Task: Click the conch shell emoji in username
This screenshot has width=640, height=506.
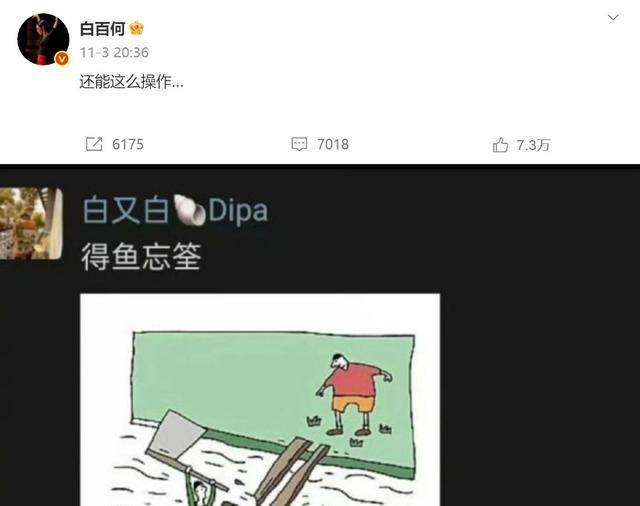Action: point(189,210)
